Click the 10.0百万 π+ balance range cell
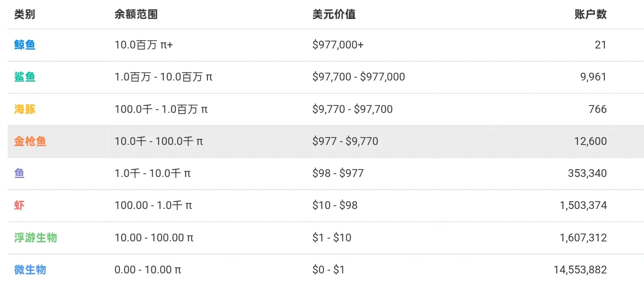Viewport: 644px width, 282px height. point(144,45)
